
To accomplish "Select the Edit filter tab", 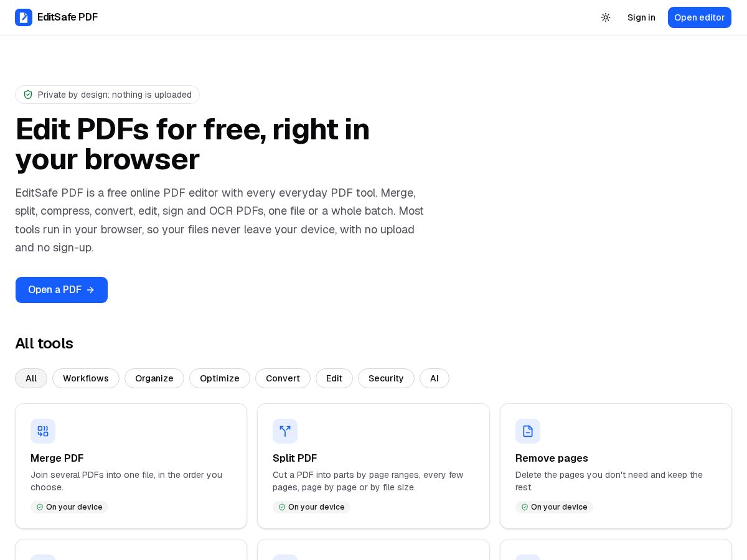I will pyautogui.click(x=334, y=378).
